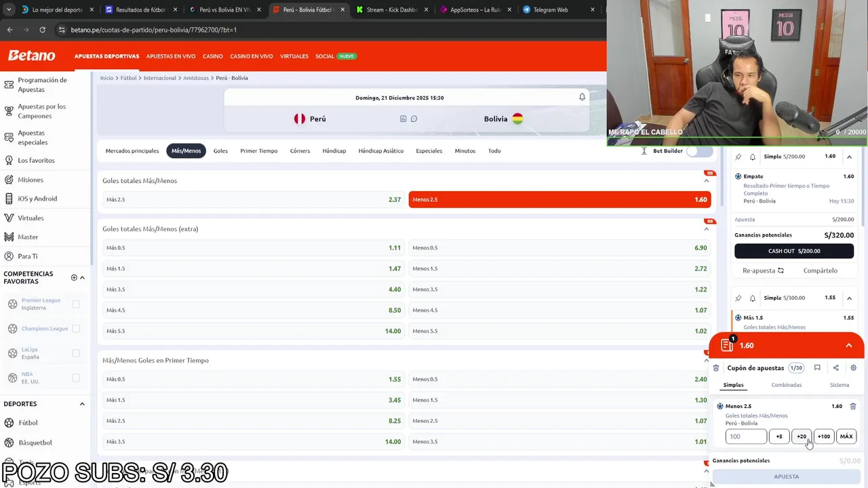The height and width of the screenshot is (488, 868).
Task: Click the Re-apuesta repeat icon
Action: point(781,270)
